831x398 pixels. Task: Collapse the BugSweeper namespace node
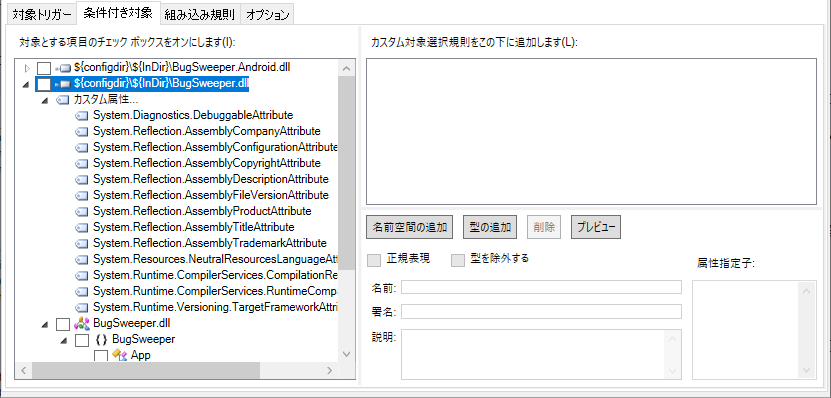tap(64, 340)
